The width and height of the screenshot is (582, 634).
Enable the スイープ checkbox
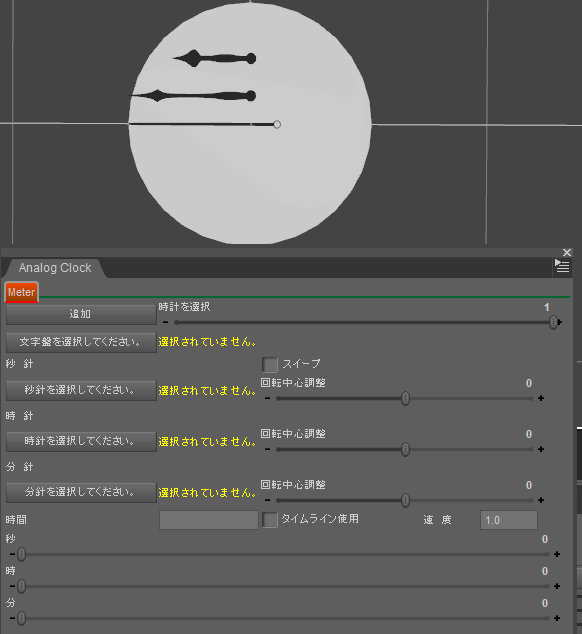[270, 364]
